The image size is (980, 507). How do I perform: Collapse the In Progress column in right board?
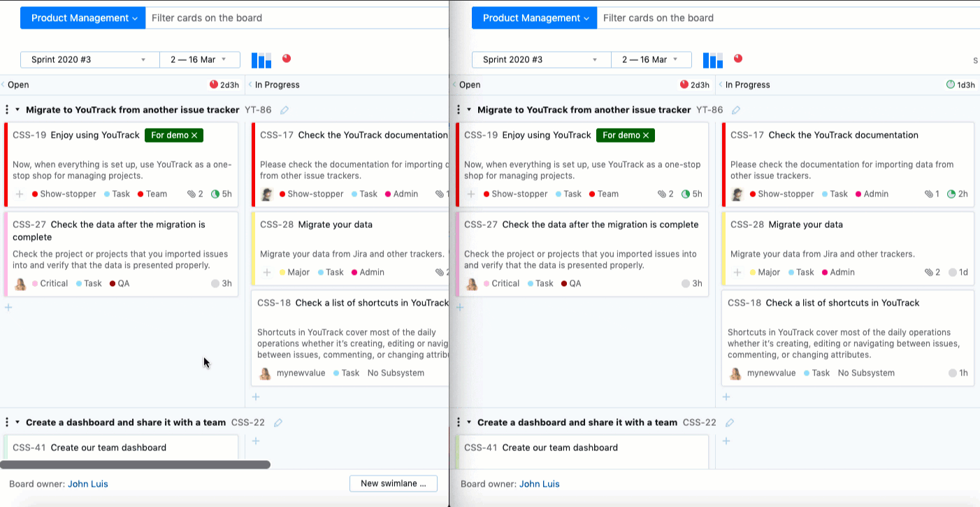click(x=721, y=85)
